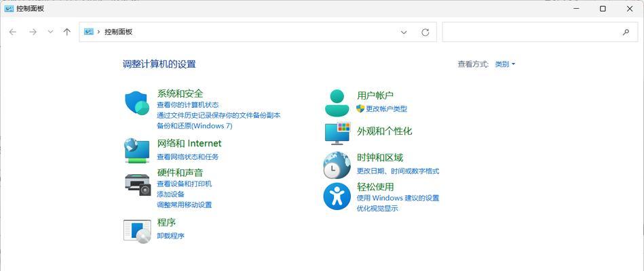Go forward with the right arrow
The height and width of the screenshot is (271, 644).
pos(33,32)
